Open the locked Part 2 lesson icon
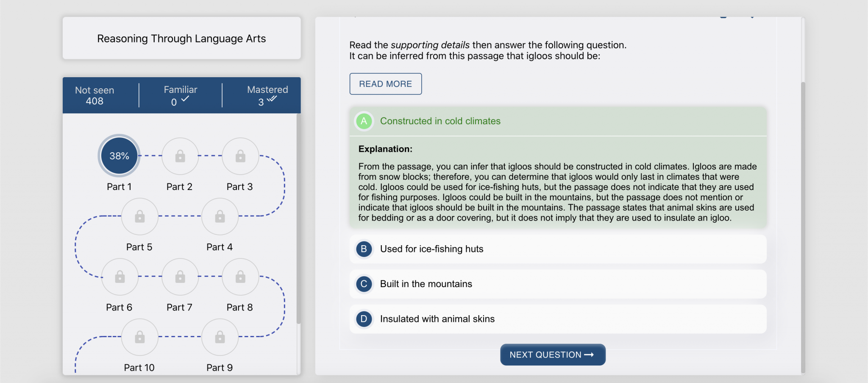The width and height of the screenshot is (868, 383). pos(180,156)
